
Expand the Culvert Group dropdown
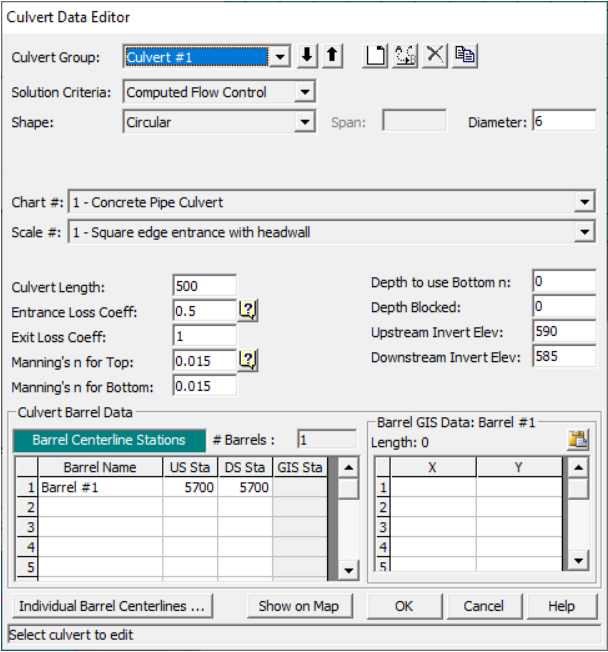tap(281, 57)
